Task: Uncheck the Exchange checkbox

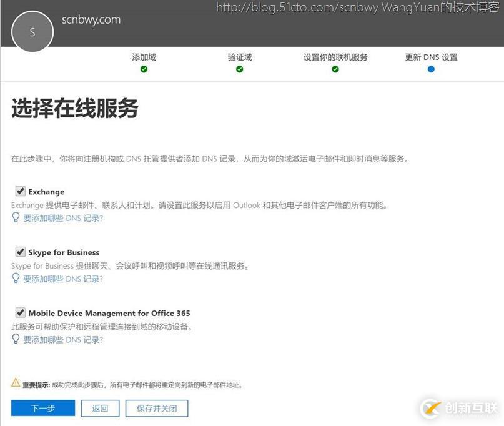Action: pos(21,191)
